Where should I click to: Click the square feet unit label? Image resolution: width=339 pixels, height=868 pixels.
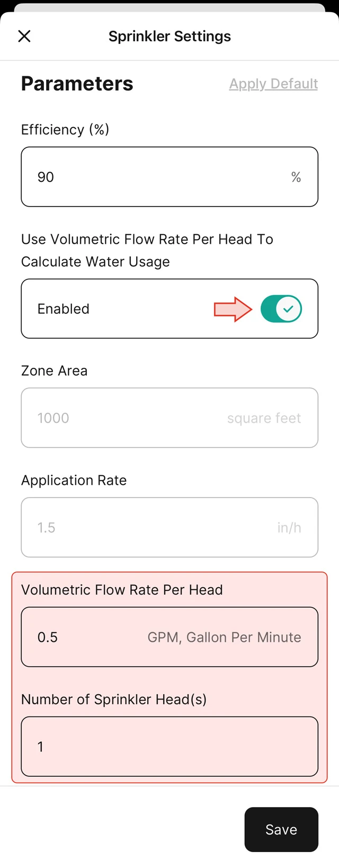[x=264, y=418]
